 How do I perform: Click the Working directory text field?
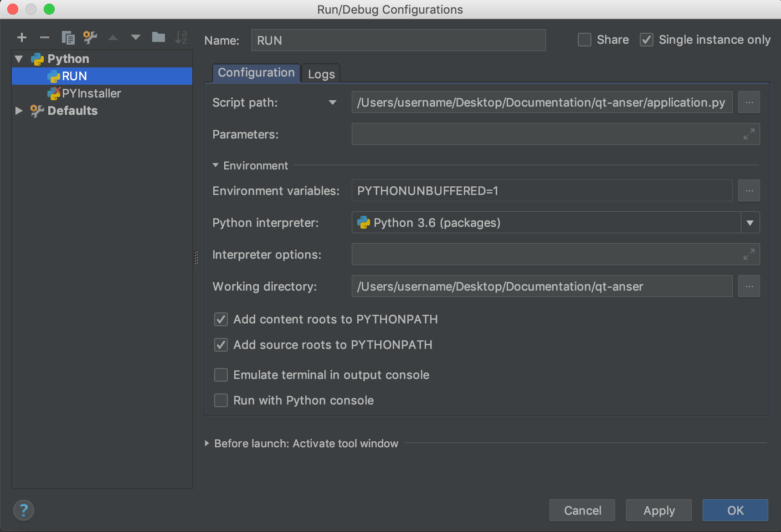[542, 286]
